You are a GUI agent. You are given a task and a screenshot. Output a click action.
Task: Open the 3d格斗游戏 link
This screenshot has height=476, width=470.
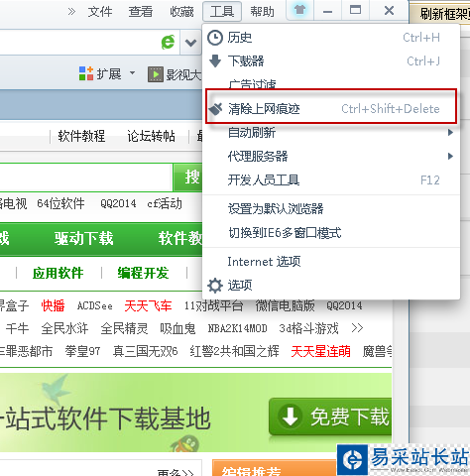(x=308, y=328)
